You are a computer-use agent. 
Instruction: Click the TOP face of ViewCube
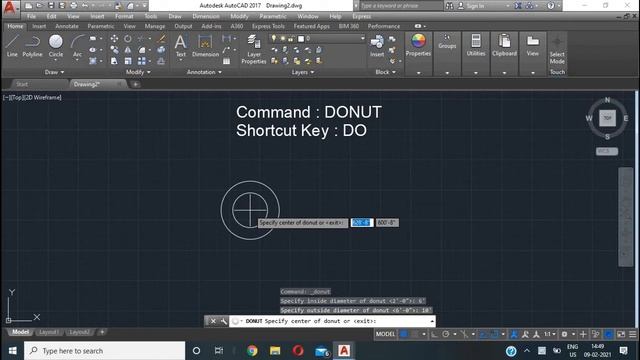[x=607, y=118]
